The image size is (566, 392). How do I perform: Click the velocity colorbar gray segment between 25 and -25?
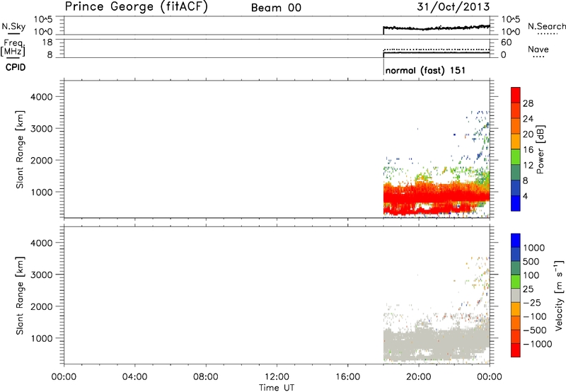tap(516, 295)
